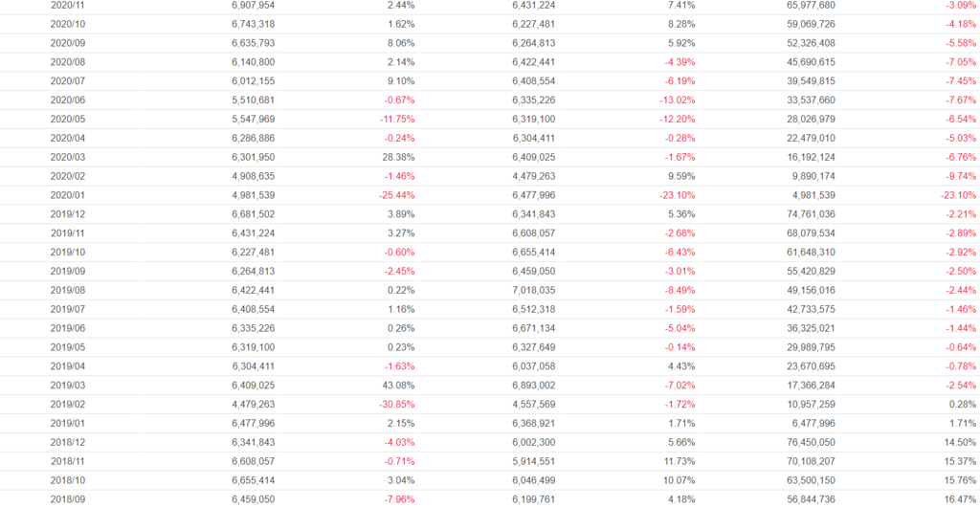Click the 65,977,680 cell
Viewport: 980px width, 508px height.
[x=808, y=5]
